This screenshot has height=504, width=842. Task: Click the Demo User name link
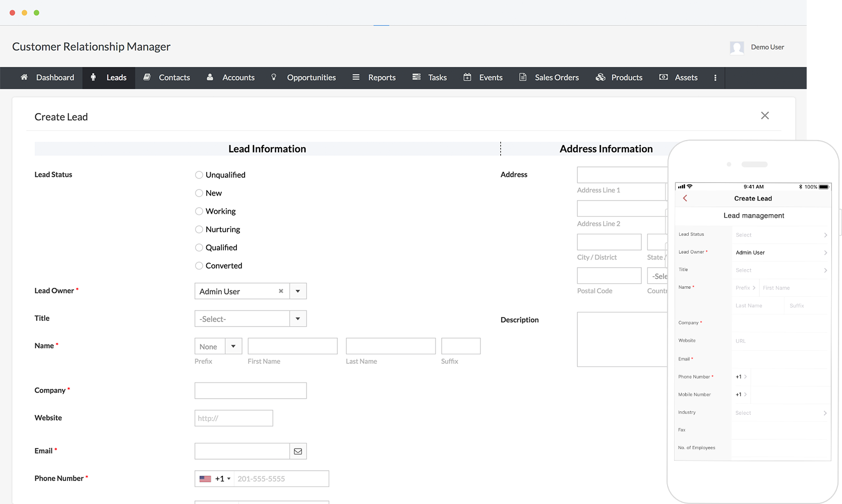tap(767, 47)
